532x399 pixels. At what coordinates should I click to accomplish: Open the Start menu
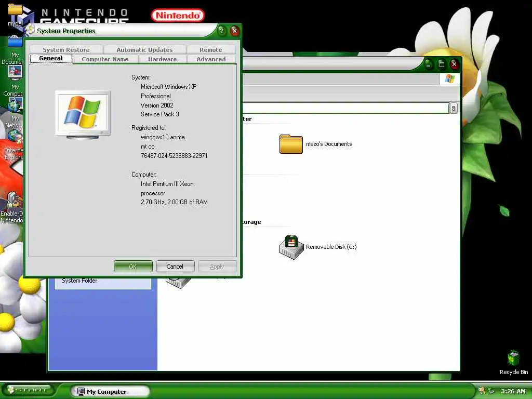[29, 390]
